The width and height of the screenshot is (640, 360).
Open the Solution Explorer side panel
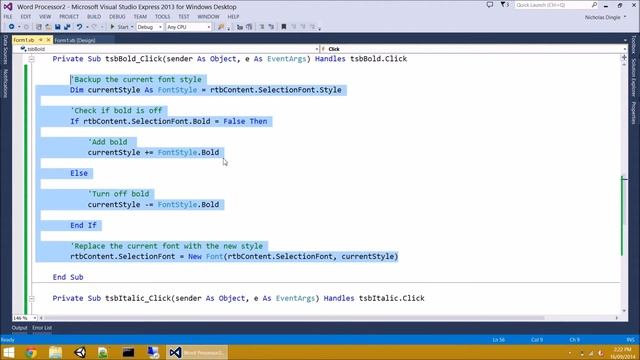click(x=634, y=78)
